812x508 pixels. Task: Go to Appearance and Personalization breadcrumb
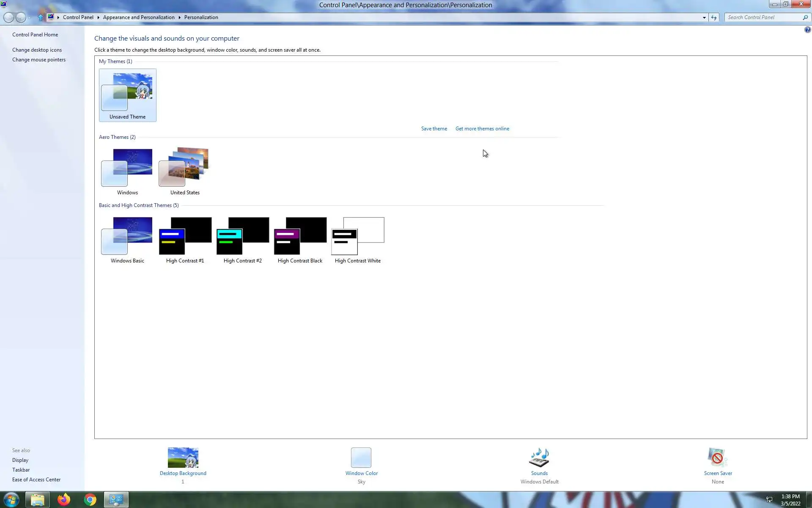[x=139, y=17]
